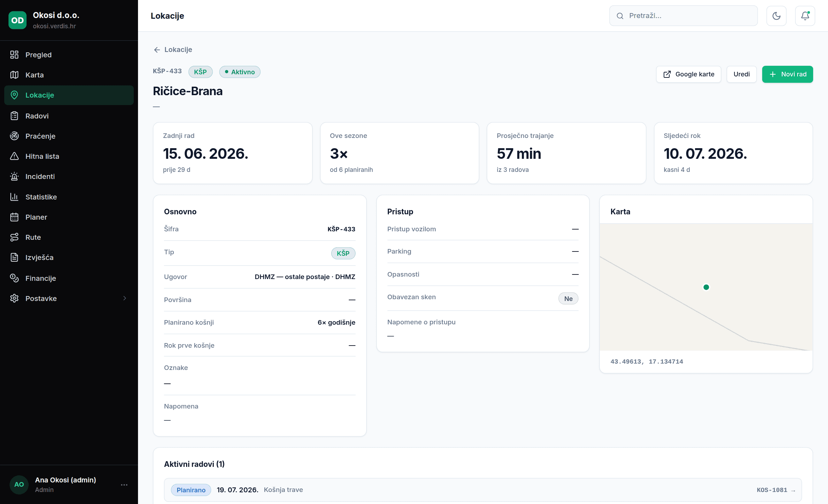Click the Karta map icon in sidebar
Image resolution: width=828 pixels, height=504 pixels.
[x=14, y=75]
